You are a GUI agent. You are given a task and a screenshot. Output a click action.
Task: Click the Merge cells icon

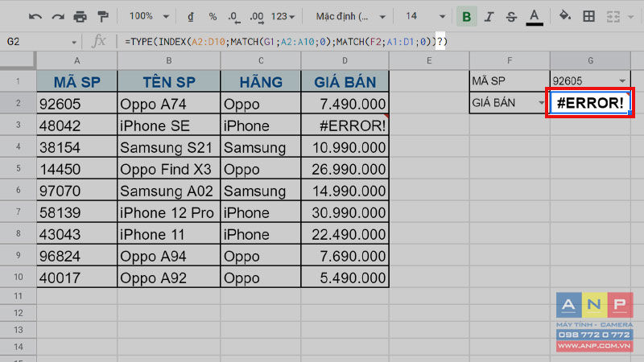click(x=613, y=17)
